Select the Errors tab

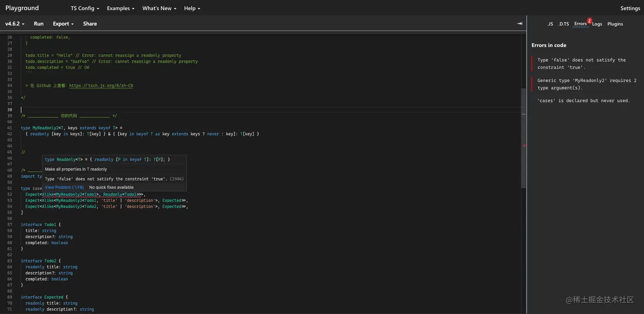(x=581, y=24)
